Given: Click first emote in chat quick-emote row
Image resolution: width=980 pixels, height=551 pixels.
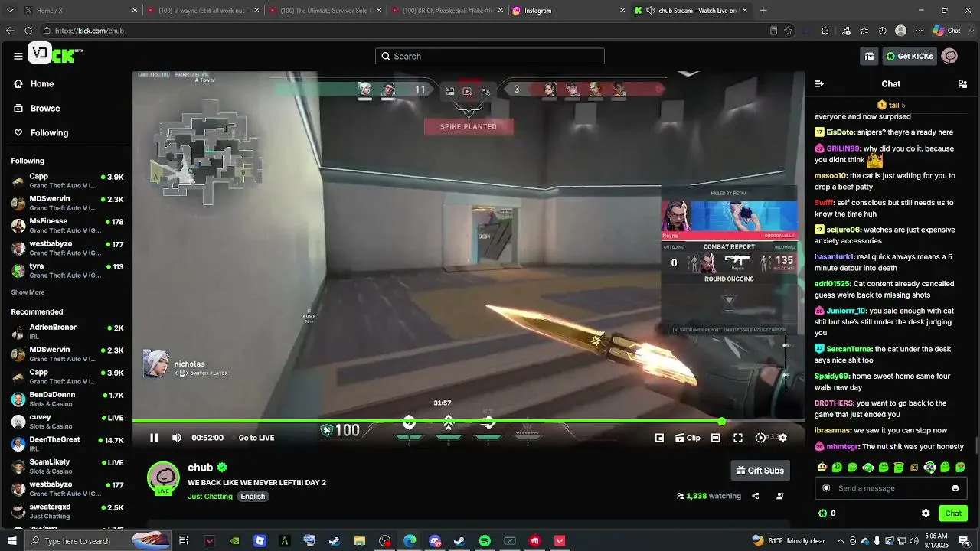Looking at the screenshot, I should point(822,467).
